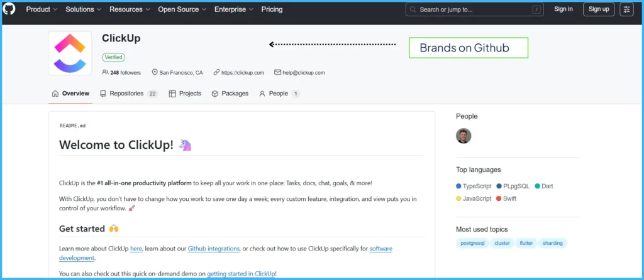Click the cluster topic tag

click(x=502, y=243)
